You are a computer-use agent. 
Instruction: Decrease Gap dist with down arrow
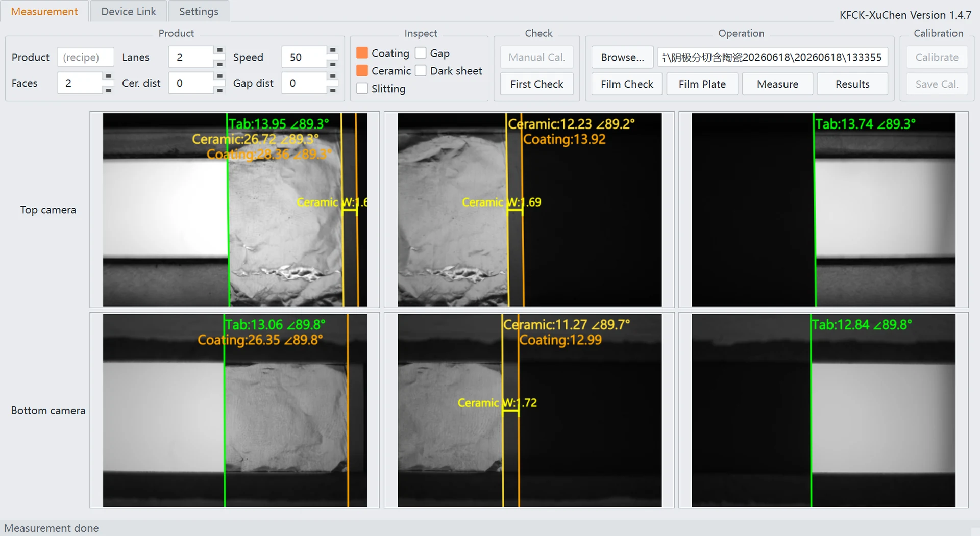pyautogui.click(x=332, y=89)
